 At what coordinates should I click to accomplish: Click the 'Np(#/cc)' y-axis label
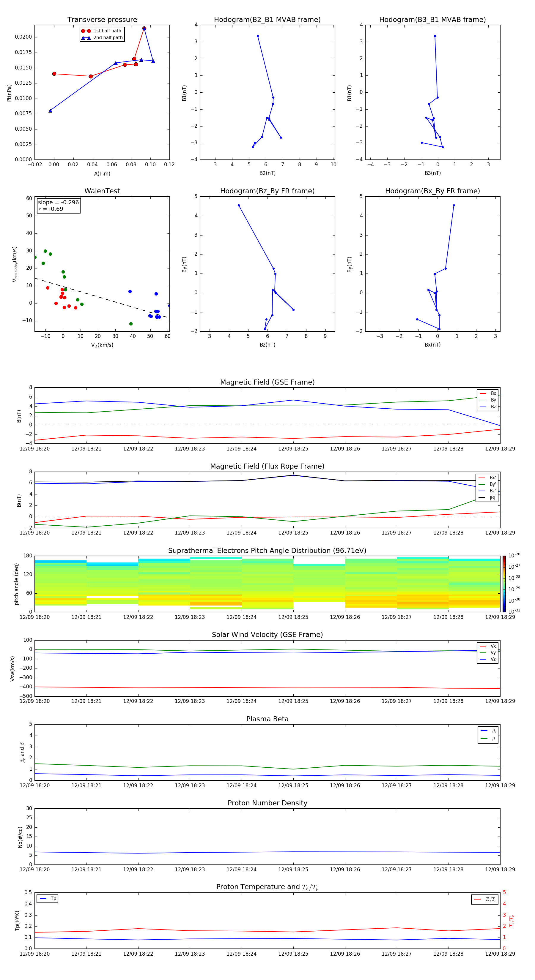pos(20,837)
